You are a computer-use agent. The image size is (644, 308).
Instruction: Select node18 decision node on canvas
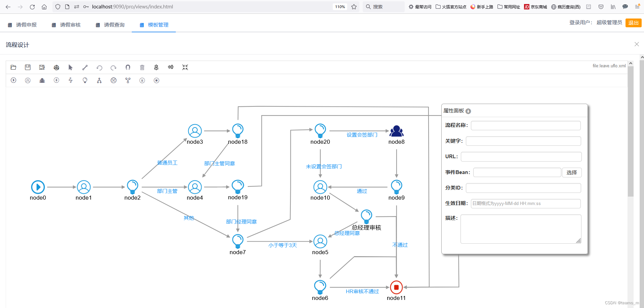point(238,131)
